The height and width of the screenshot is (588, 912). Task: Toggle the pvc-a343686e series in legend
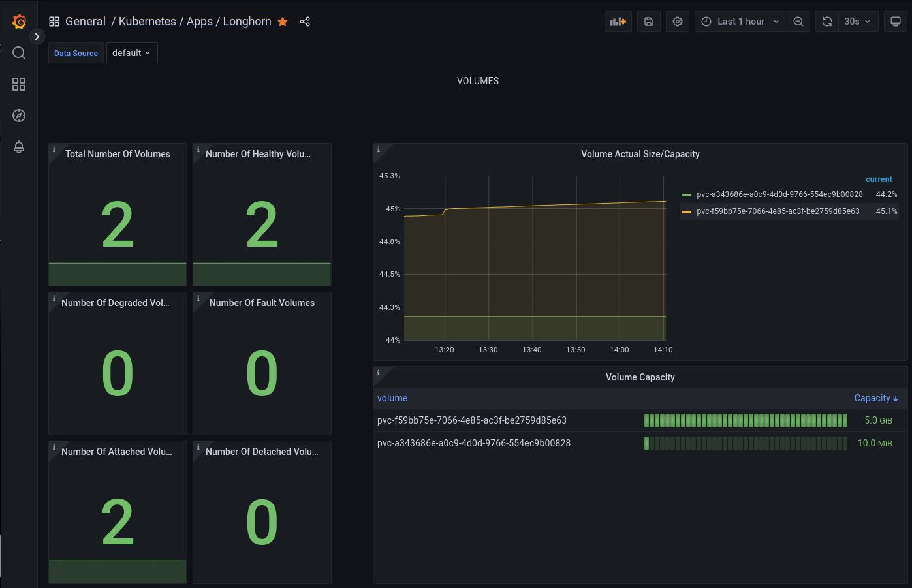(x=779, y=194)
